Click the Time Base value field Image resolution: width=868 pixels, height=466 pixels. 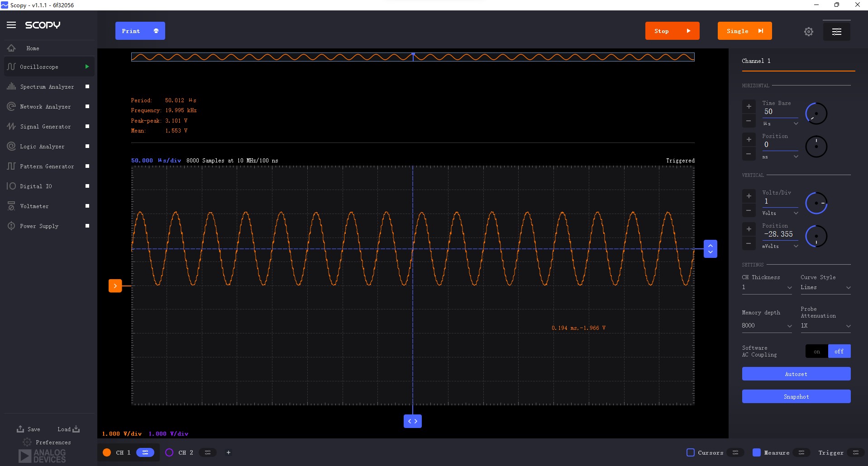pos(780,112)
